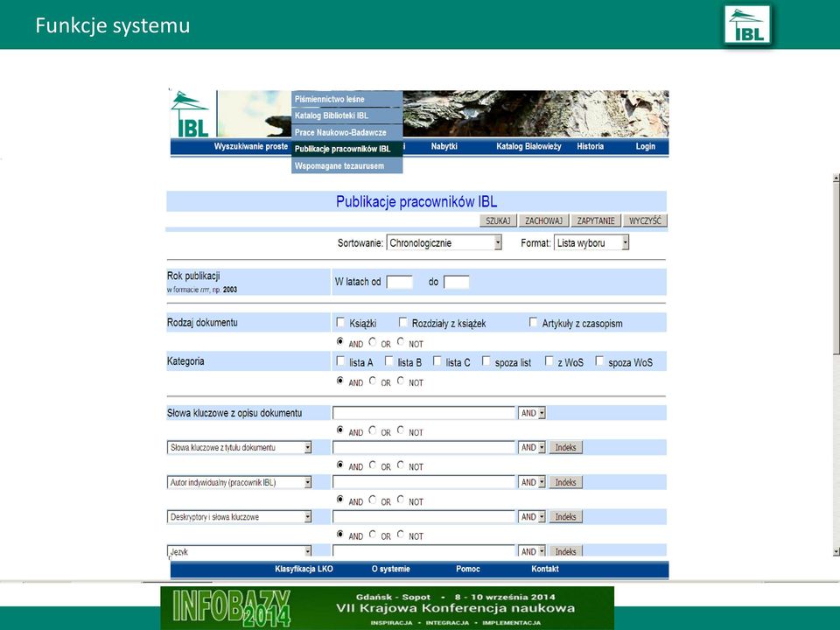Screen dimensions: 840x630
Task: Click the SZUKAJ button
Action: pyautogui.click(x=498, y=220)
